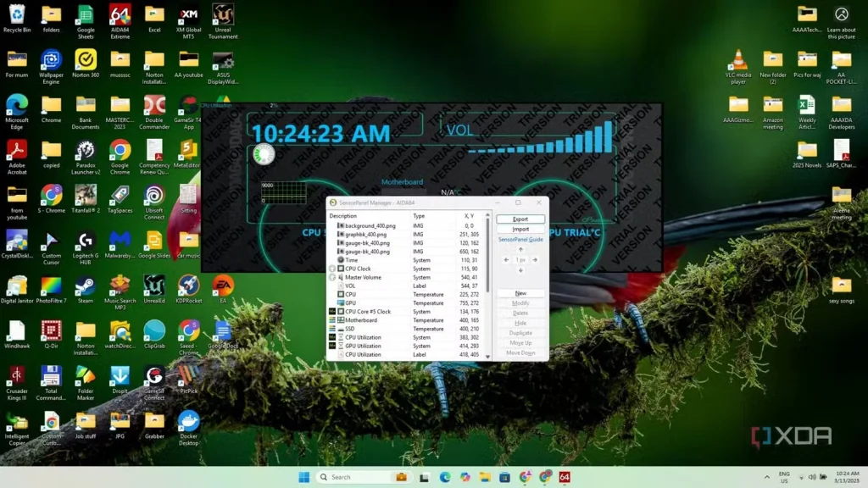Image resolution: width=868 pixels, height=488 pixels.
Task: Open the Wallpaper Engine desktop icon
Action: pyautogui.click(x=51, y=61)
